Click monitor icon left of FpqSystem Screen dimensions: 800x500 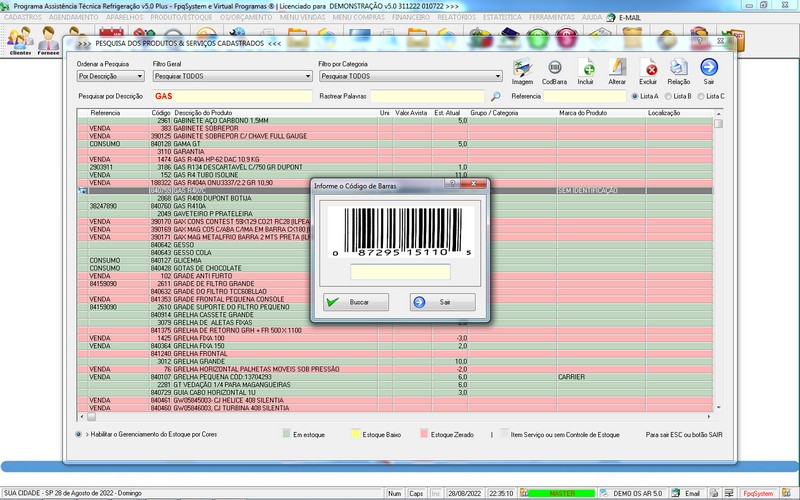tap(729, 493)
